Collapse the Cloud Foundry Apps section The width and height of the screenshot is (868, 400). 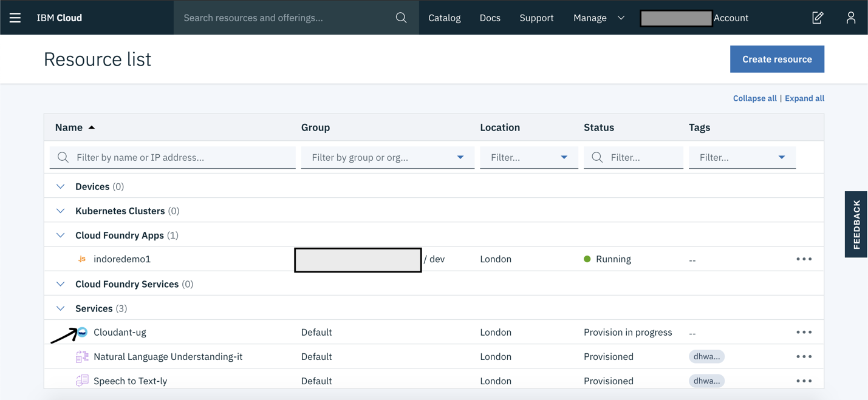(x=61, y=236)
